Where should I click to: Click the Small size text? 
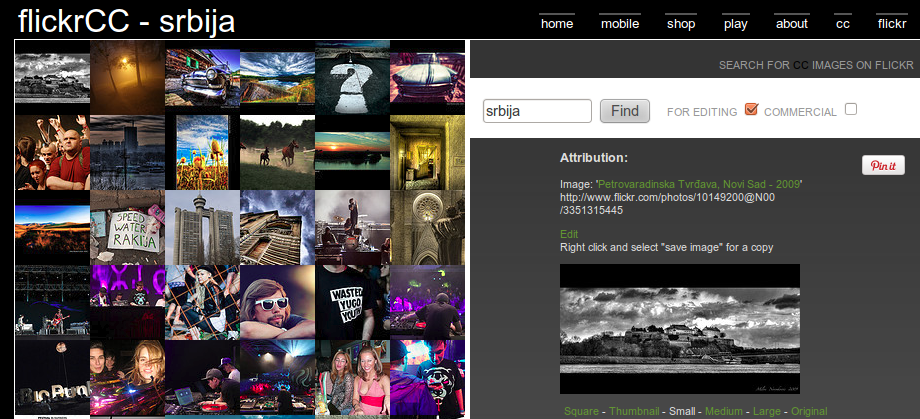682,411
